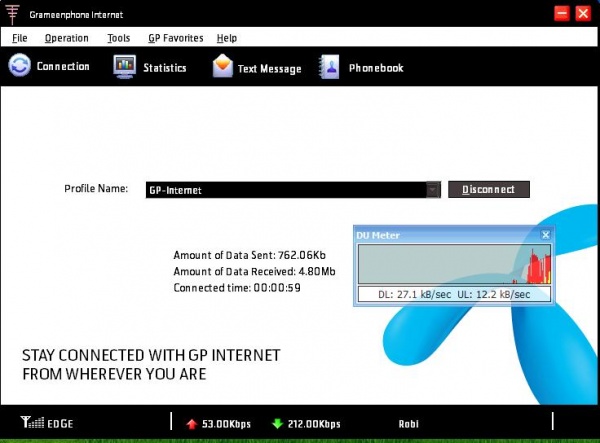Open the Statistics monitor icon
This screenshot has height=443, width=600.
(124, 67)
